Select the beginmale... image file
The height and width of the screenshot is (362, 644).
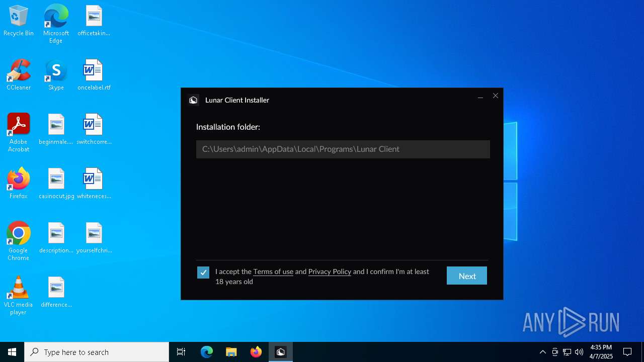tap(56, 130)
